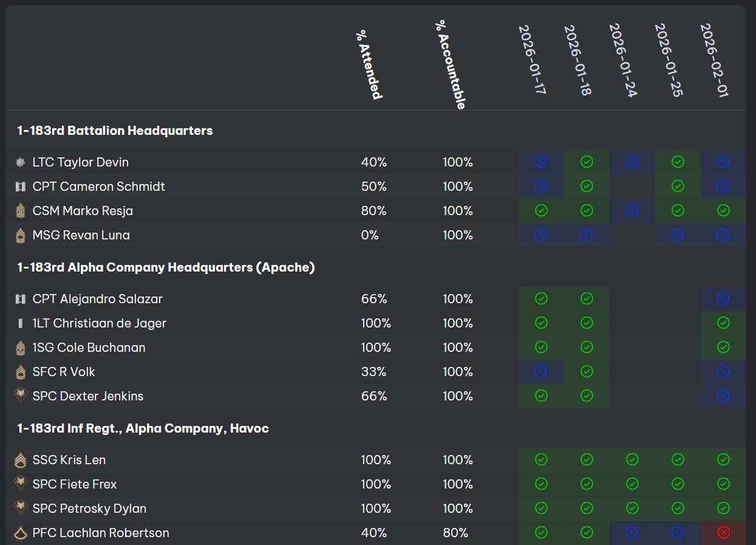The height and width of the screenshot is (545, 756).
Task: Open CPT Alejandro Salazar's profile name
Action: 98,299
